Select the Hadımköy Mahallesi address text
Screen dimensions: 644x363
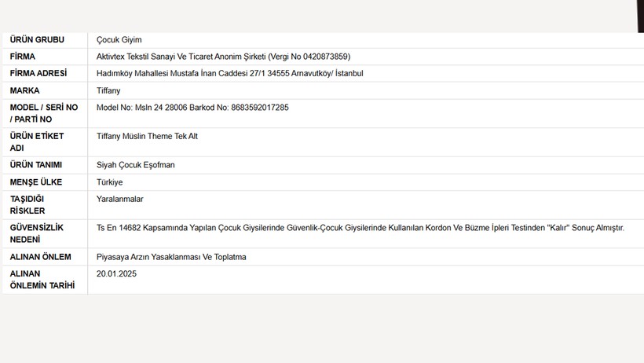coord(230,74)
